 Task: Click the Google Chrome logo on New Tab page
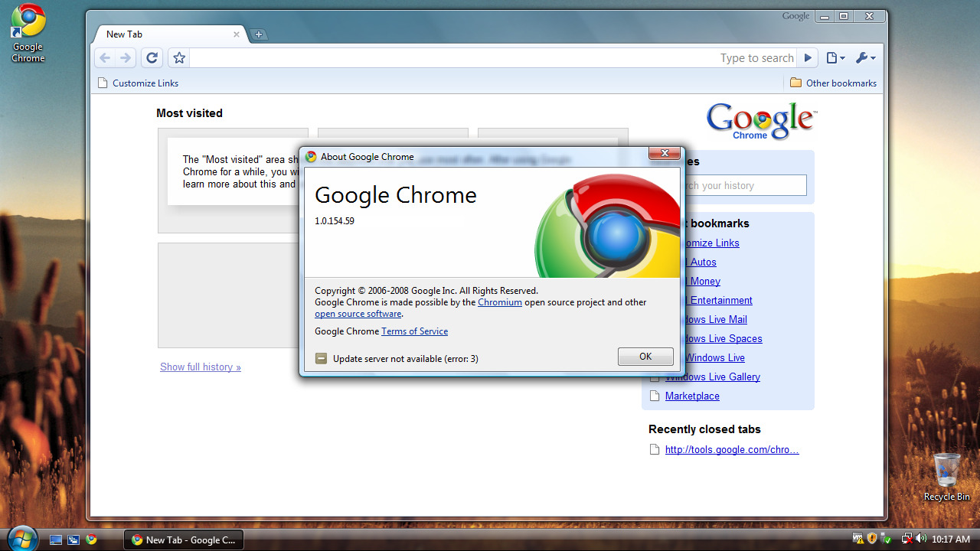(762, 121)
